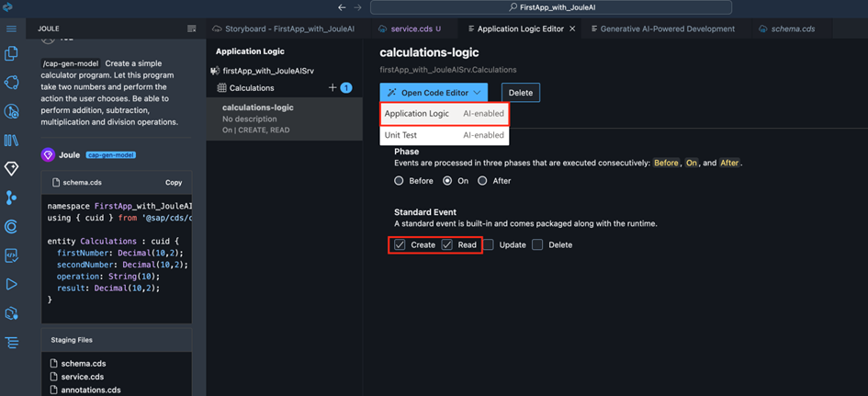Click the FirstApp_with_JouleAI search field
Viewport: 868px width, 396px height.
(551, 7)
